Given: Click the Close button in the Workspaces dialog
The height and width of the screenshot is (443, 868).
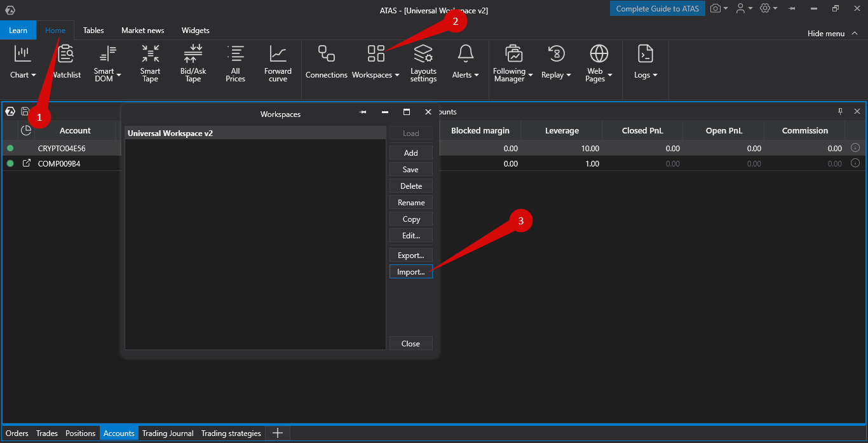Looking at the screenshot, I should coord(411,343).
